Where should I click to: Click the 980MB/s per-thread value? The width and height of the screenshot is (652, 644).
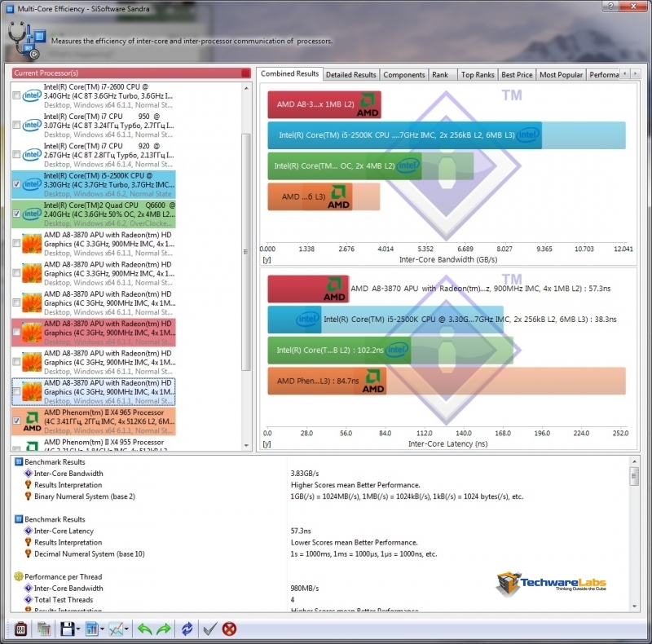[304, 589]
